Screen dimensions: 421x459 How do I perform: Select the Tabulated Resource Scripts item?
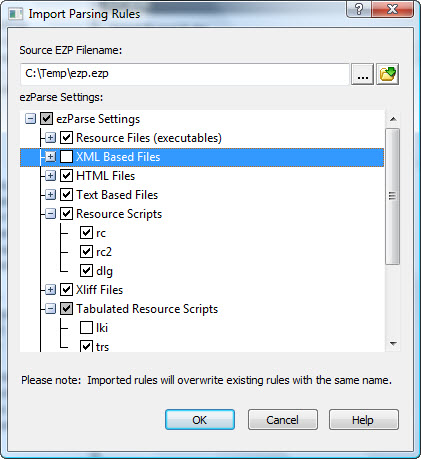[x=147, y=309]
